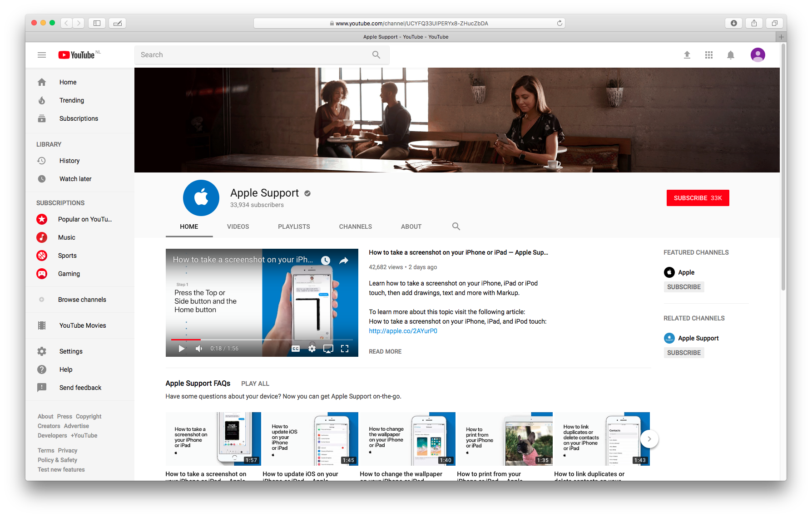Open Safari downloads button
The image size is (812, 517).
pos(733,23)
